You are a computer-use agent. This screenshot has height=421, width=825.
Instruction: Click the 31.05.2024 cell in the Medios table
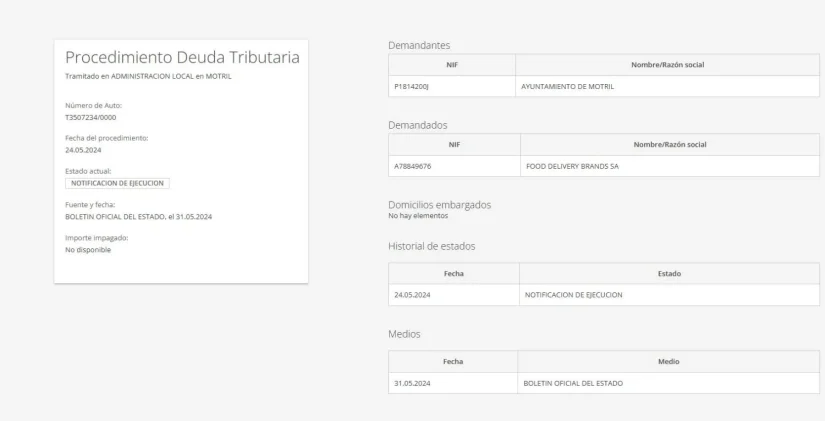pos(453,383)
